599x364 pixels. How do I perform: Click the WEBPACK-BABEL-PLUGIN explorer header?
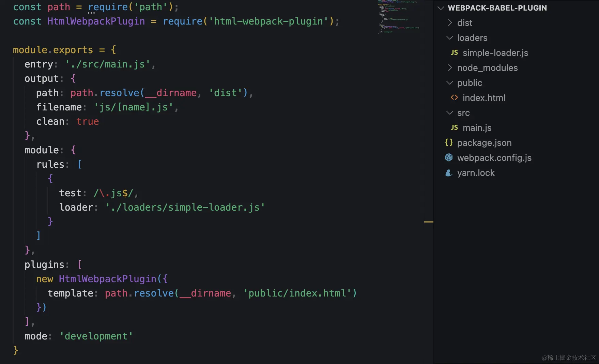click(x=497, y=8)
